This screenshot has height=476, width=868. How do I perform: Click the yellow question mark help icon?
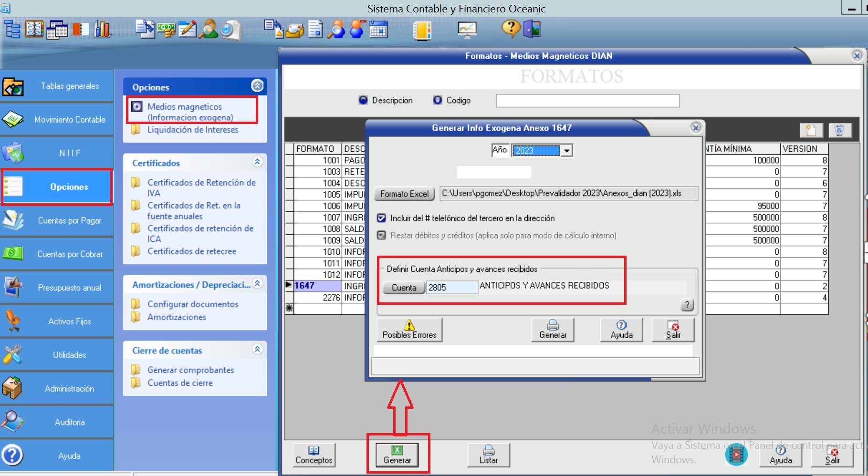(510, 29)
